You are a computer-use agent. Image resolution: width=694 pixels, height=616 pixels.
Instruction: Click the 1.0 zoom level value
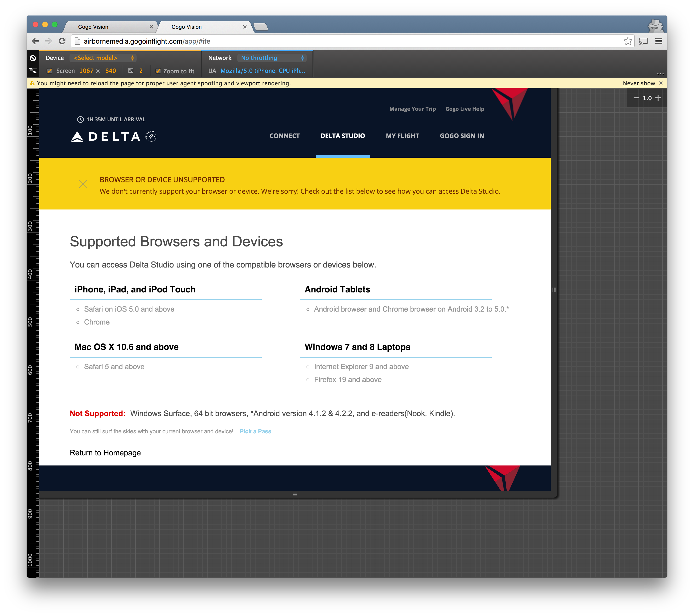[647, 98]
